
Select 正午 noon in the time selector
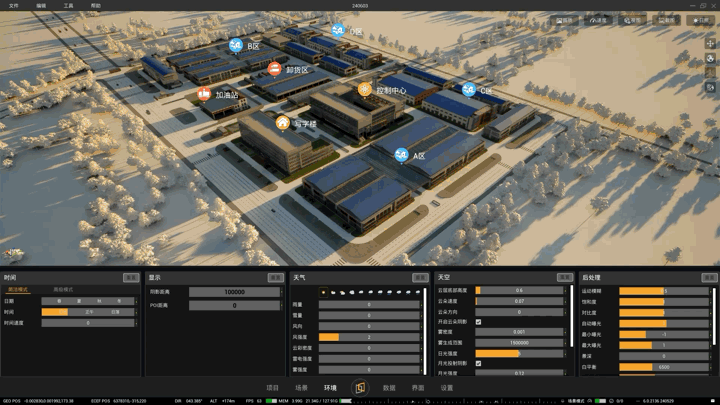coord(89,312)
